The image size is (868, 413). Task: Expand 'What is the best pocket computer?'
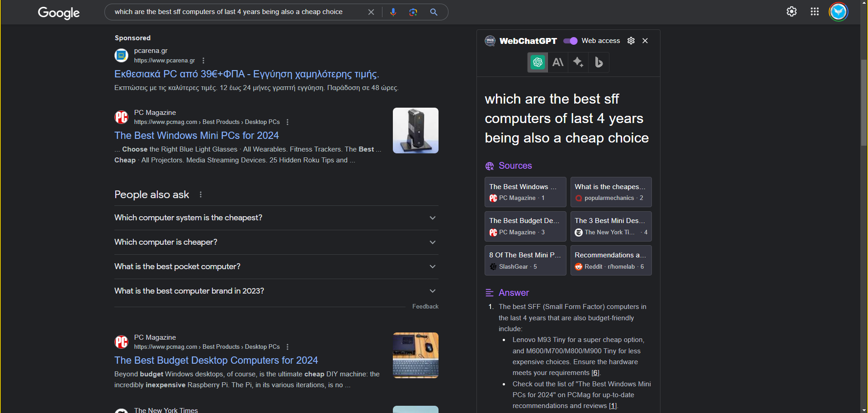tap(276, 267)
